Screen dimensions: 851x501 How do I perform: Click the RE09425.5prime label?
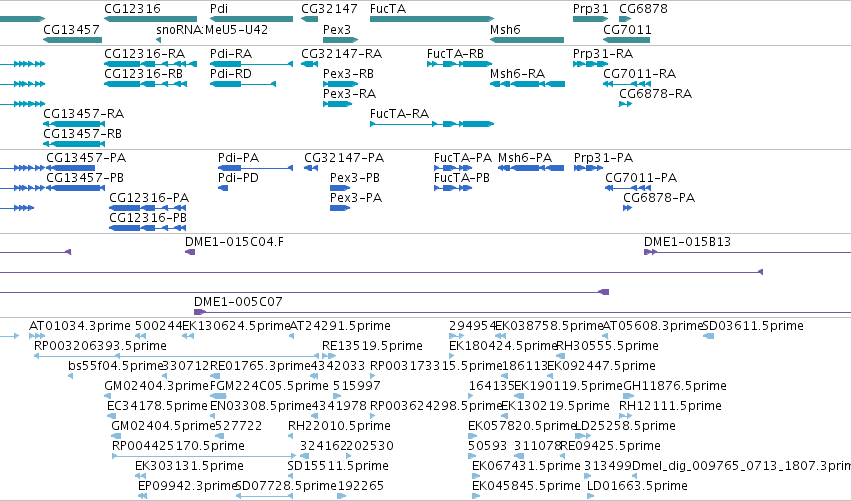pos(611,446)
